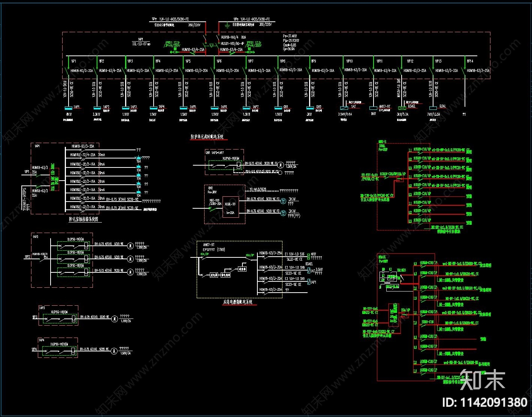Click the Pjs=29.92KW calculated load text
The image size is (532, 417).
[291, 40]
